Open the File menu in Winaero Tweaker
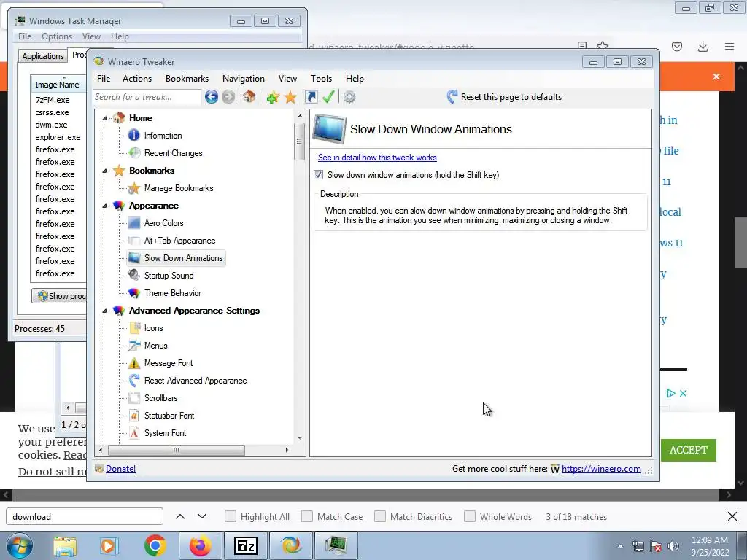This screenshot has height=560, width=747. pyautogui.click(x=104, y=79)
